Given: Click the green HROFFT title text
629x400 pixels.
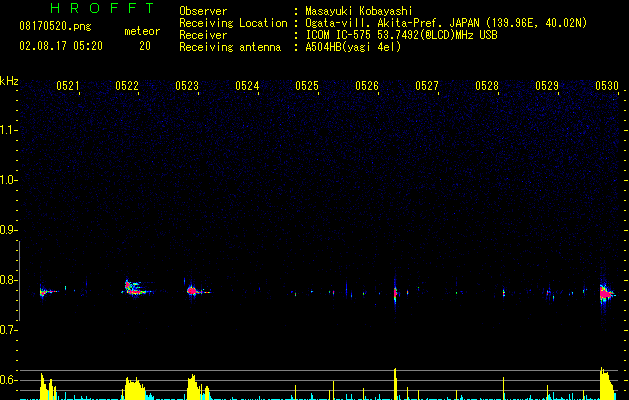Looking at the screenshot, I should pos(102,8).
